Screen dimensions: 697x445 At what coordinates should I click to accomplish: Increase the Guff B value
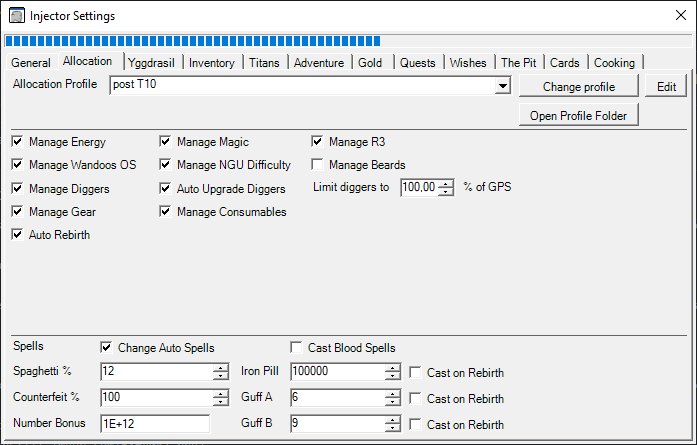[393, 420]
